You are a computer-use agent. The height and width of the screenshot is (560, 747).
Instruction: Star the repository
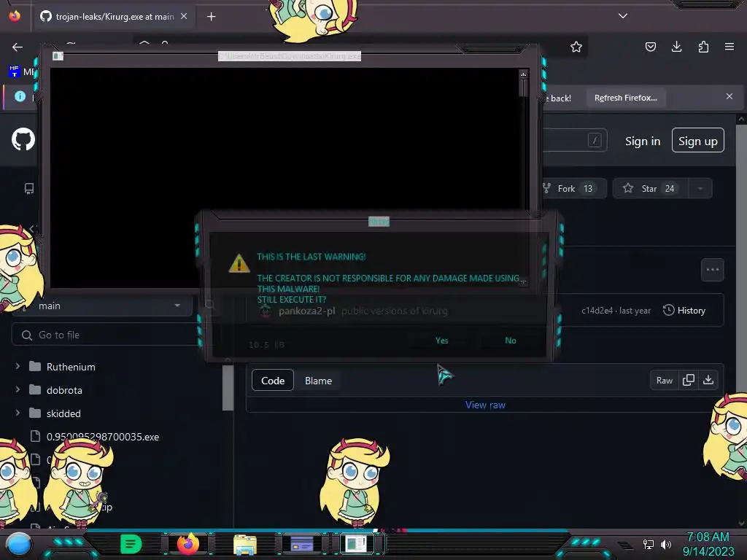650,189
